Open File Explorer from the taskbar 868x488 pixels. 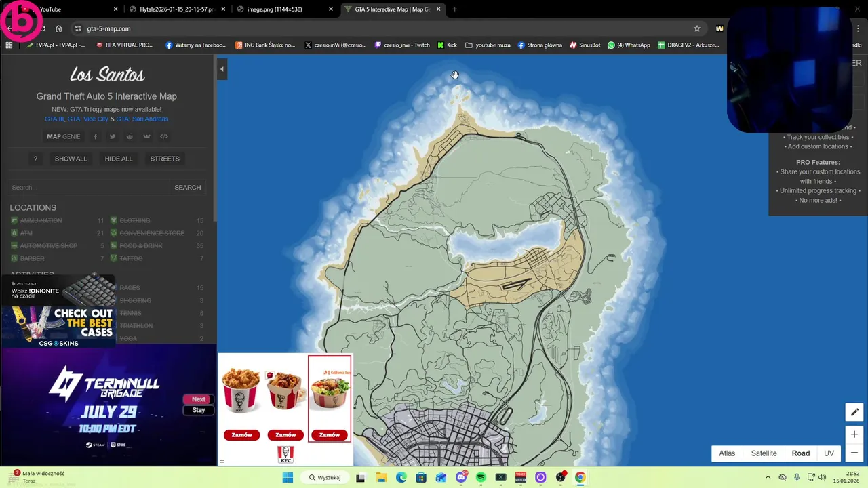(381, 477)
